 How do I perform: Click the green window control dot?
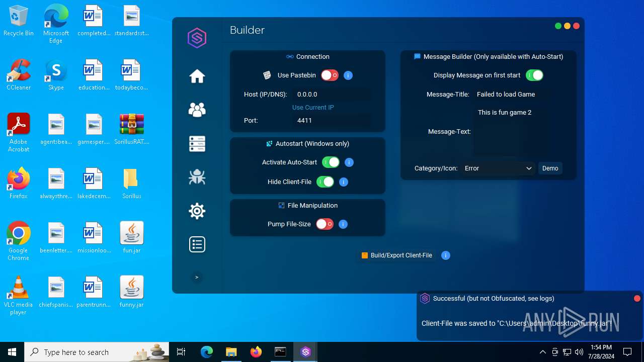tap(558, 26)
